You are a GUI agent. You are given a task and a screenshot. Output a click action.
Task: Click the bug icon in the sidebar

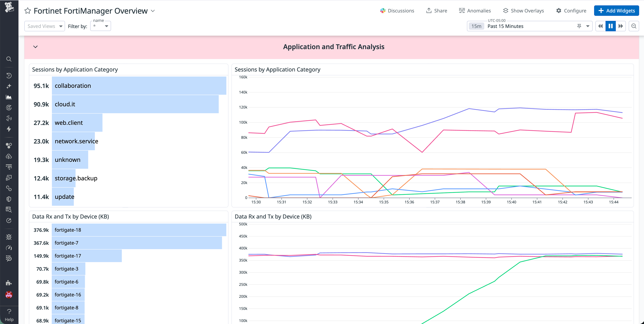click(9, 237)
